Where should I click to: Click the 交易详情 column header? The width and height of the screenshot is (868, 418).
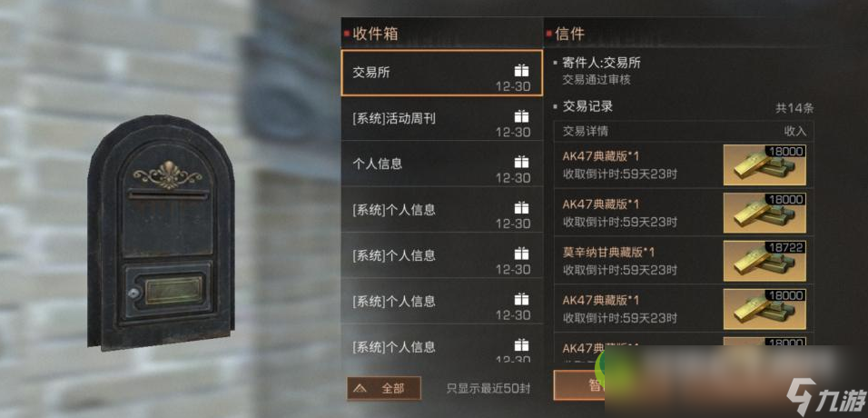tap(585, 132)
